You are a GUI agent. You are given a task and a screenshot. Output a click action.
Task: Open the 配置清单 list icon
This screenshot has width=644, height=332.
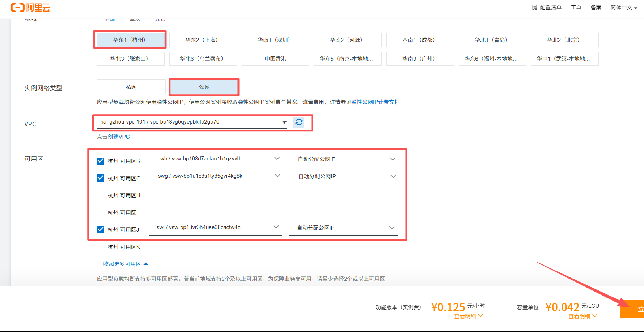coord(535,8)
